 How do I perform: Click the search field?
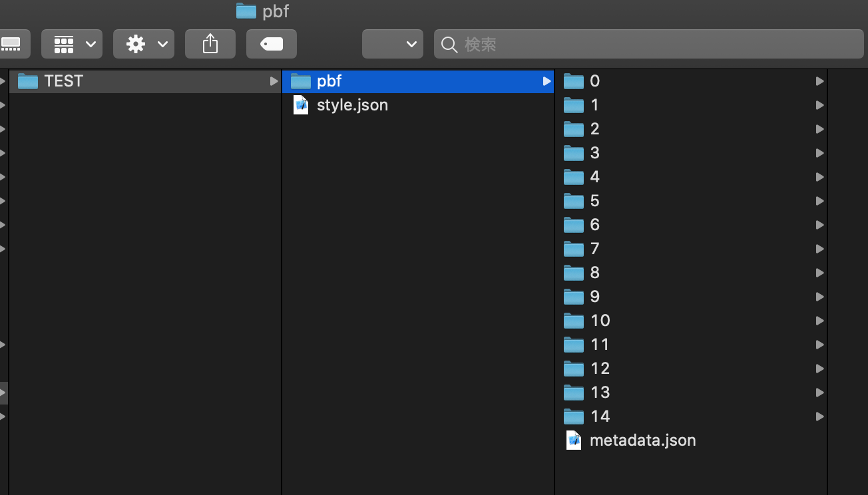point(649,44)
